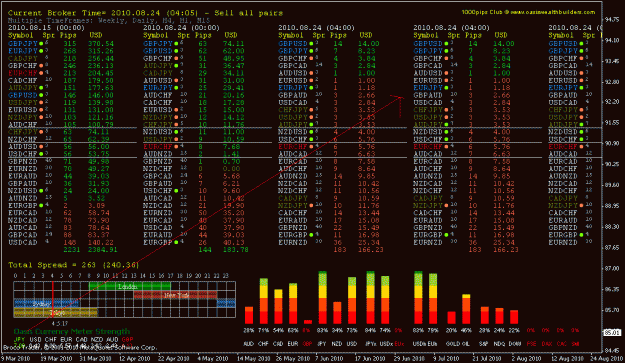625x363 pixels.
Task: Click USD value 370.54 for GBPJPY
Action: pos(101,43)
